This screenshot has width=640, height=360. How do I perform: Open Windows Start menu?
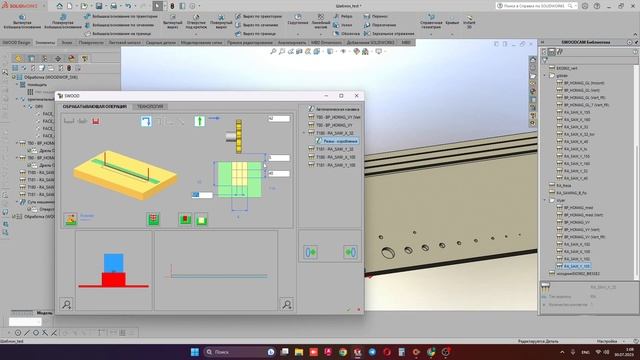tap(195, 352)
